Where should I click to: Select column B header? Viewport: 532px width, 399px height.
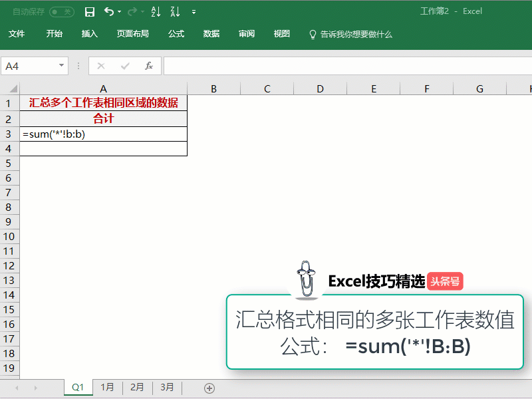tap(213, 89)
